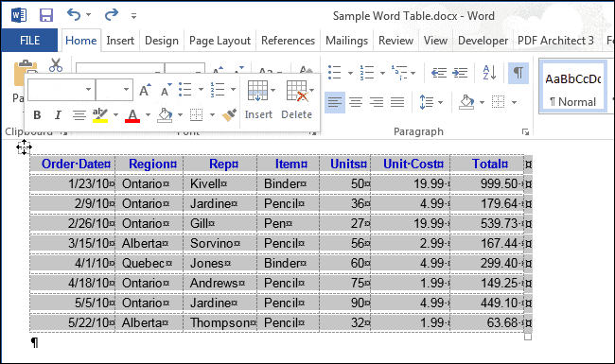
Task: Toggle Italic in the mini toolbar
Action: [x=58, y=114]
